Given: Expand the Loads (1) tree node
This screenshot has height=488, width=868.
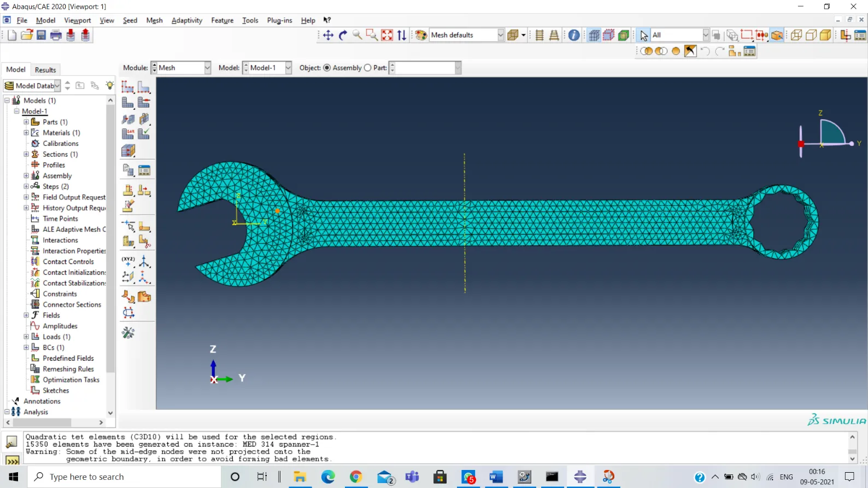Looking at the screenshot, I should (x=26, y=337).
